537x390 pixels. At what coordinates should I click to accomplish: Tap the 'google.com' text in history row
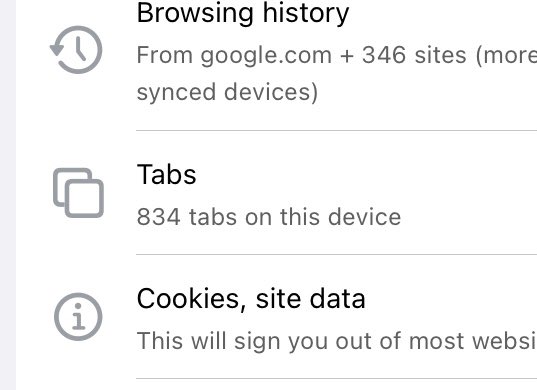pos(266,56)
